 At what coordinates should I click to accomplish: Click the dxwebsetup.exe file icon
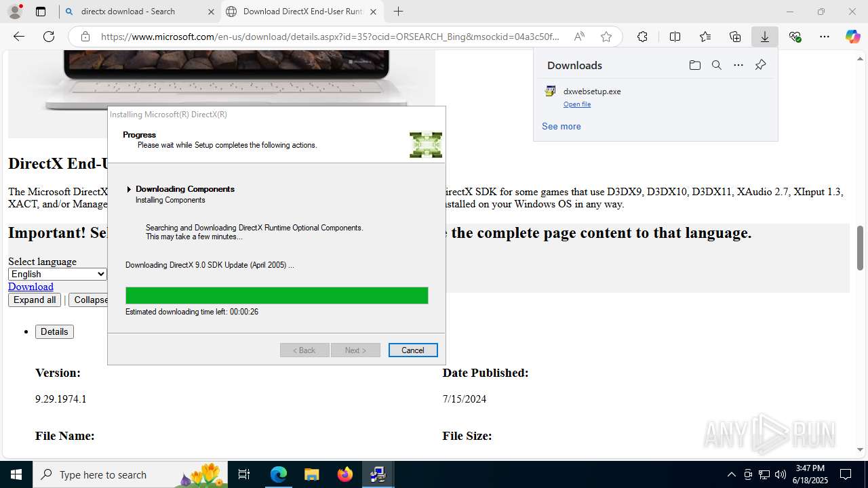550,91
